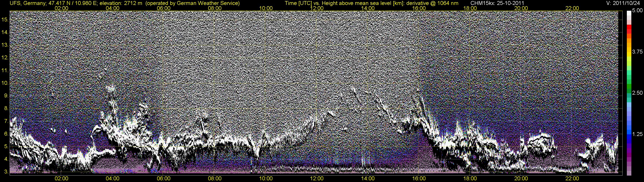This screenshot has height=182, width=644.
Task: Click the '04:00' label on the upper time axis
Action: click(112, 8)
